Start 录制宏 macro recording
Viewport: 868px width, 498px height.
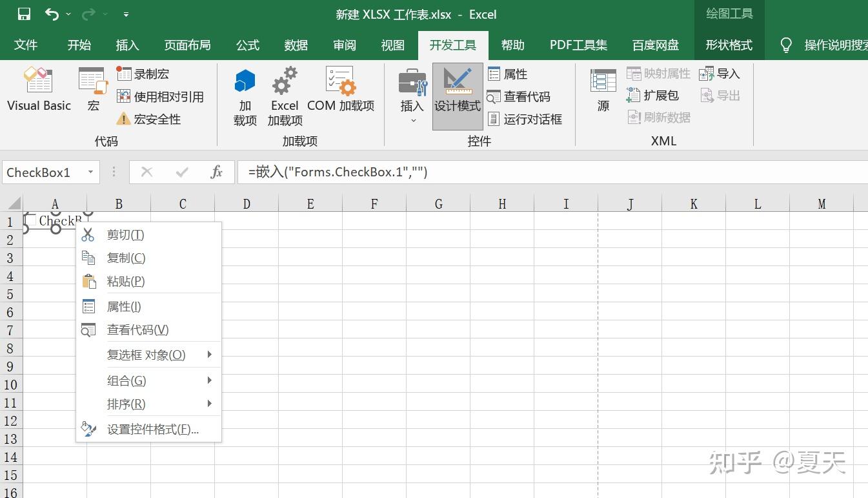145,73
